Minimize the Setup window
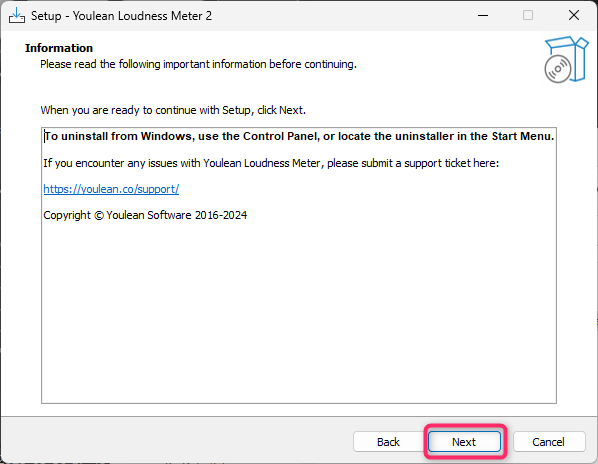This screenshot has width=598, height=464. point(483,16)
